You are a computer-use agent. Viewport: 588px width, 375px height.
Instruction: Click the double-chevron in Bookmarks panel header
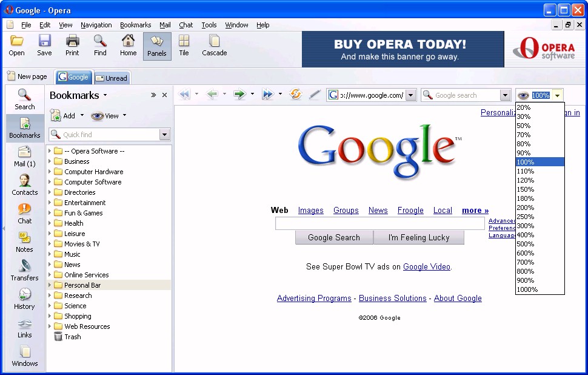153,95
